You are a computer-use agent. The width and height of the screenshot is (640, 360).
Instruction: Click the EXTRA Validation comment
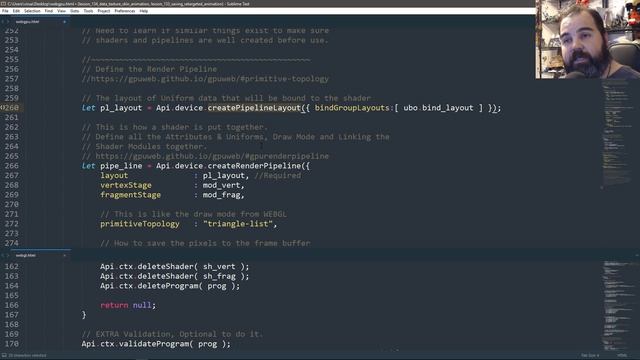coord(173,334)
